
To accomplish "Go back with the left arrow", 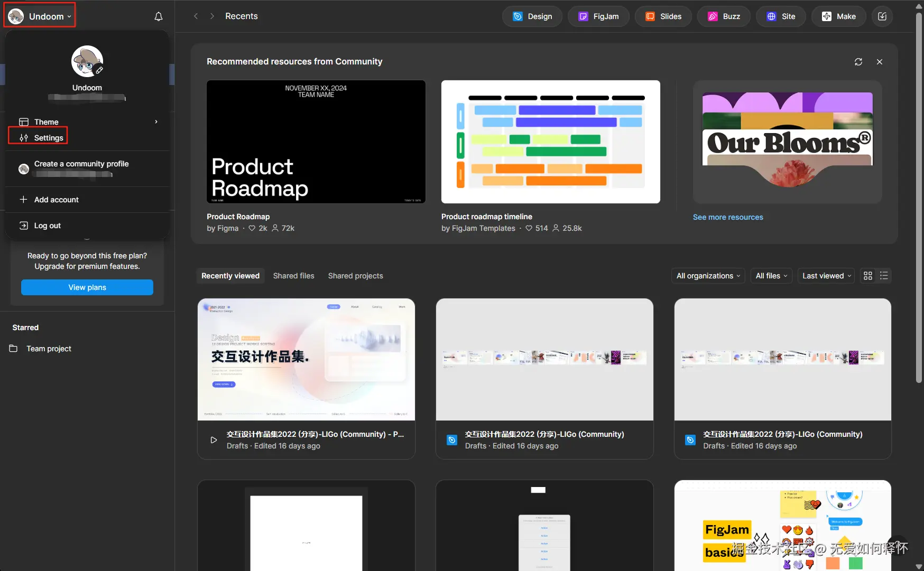I will coord(196,16).
